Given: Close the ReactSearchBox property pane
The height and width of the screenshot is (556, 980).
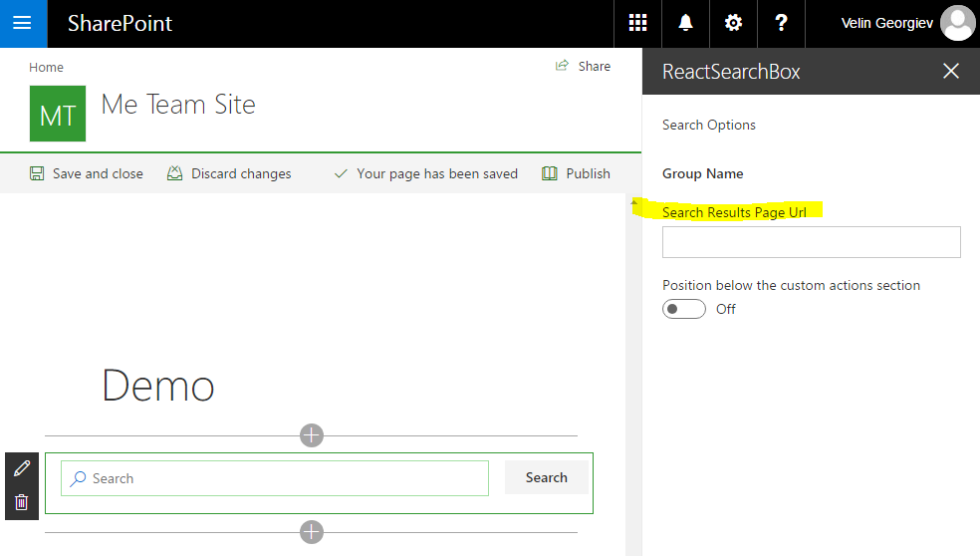Looking at the screenshot, I should point(951,71).
